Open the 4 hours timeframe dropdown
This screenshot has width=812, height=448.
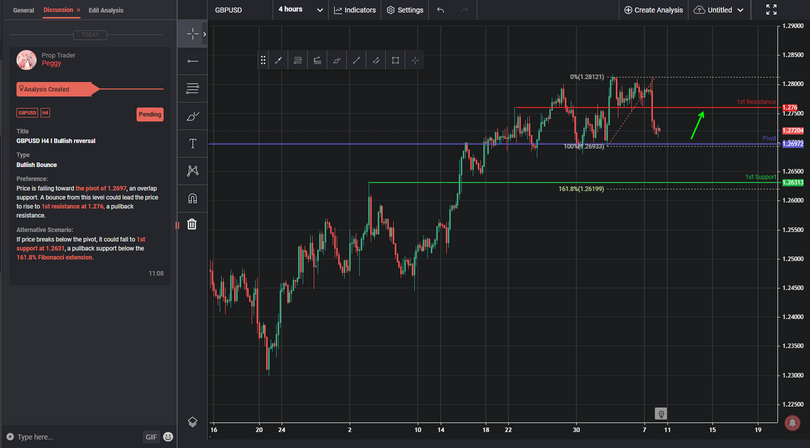tap(300, 10)
